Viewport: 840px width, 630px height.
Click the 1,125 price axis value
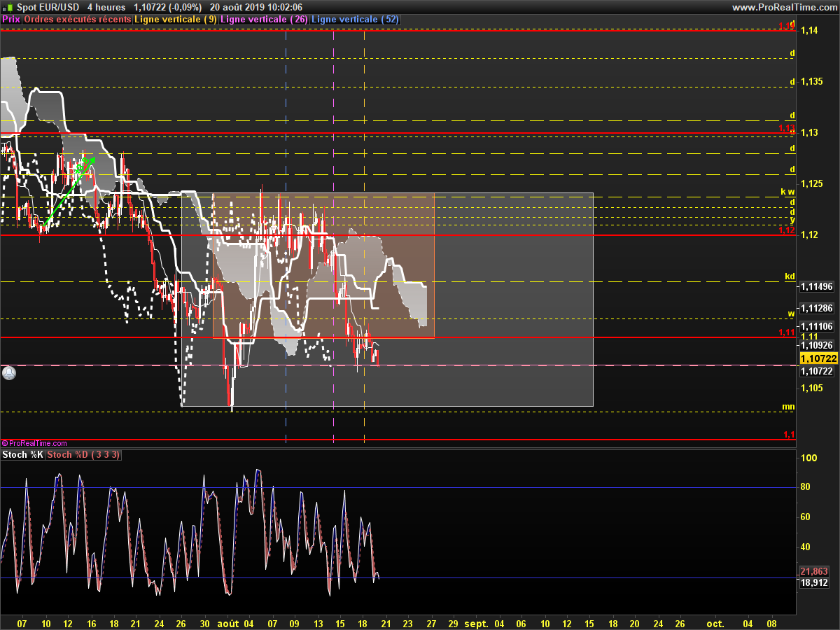(x=812, y=184)
